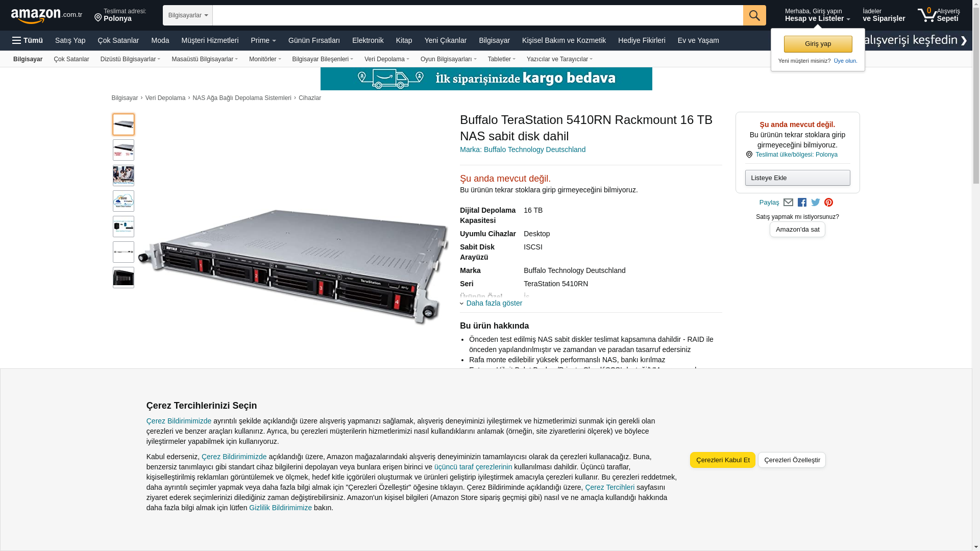This screenshot has width=980, height=551.
Task: Share product on Pinterest icon
Action: point(828,203)
